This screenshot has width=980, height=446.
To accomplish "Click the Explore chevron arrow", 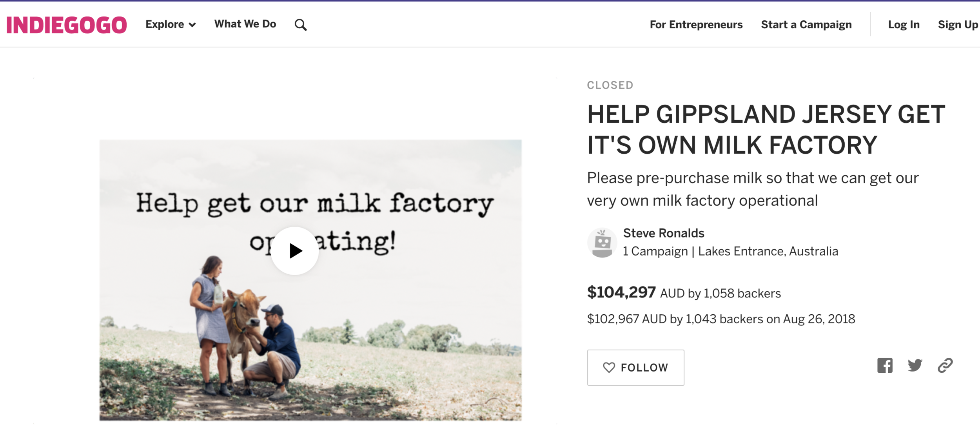I will coord(192,25).
